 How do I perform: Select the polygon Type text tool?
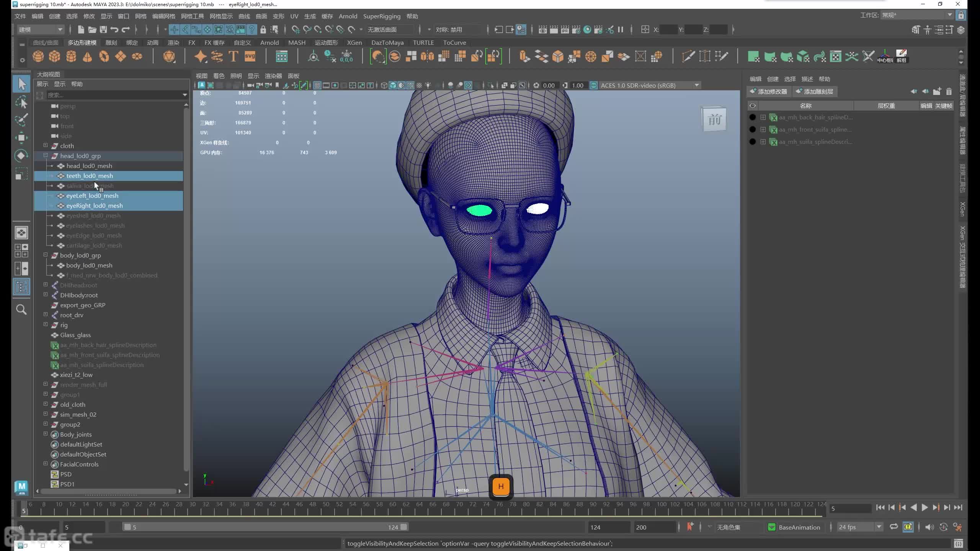pyautogui.click(x=233, y=57)
